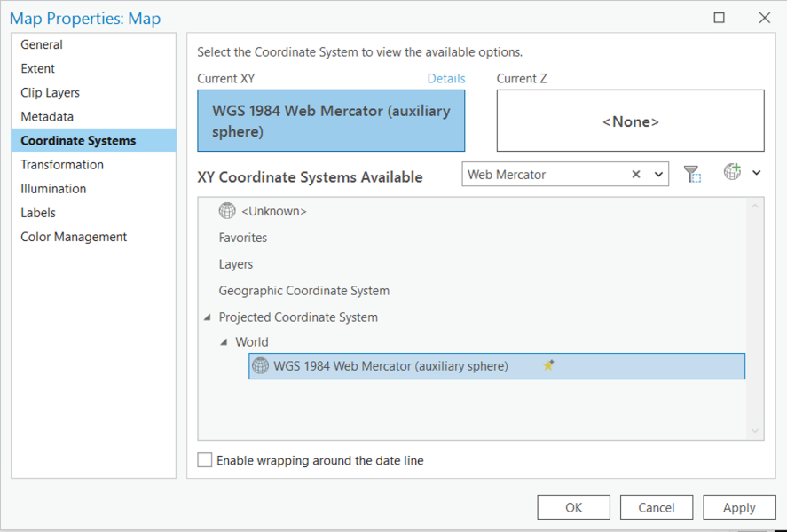Collapse the Projected Coordinate System node
787x532 pixels.
click(208, 317)
